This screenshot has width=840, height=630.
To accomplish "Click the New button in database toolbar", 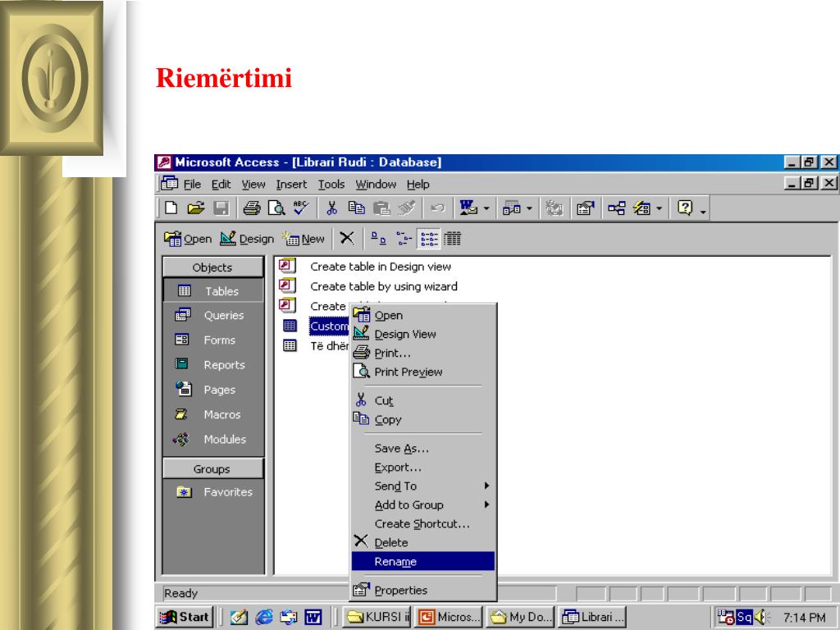I will [x=304, y=239].
